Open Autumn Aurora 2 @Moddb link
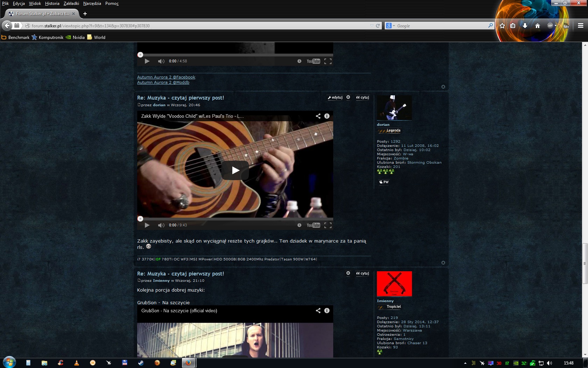 click(x=163, y=82)
